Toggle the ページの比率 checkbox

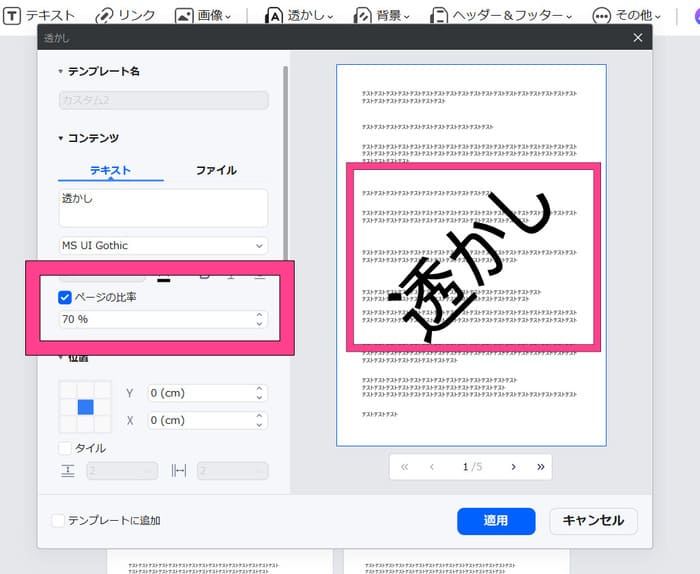point(65,297)
